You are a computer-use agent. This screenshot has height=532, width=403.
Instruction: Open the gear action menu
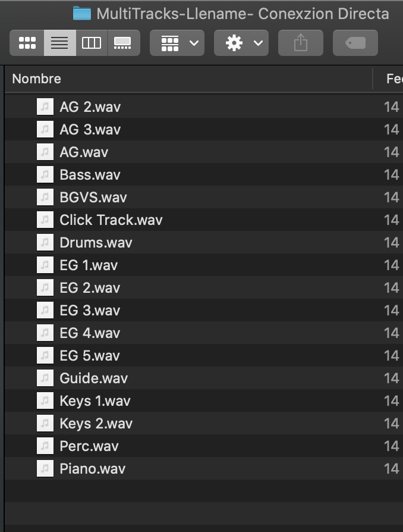coord(241,43)
